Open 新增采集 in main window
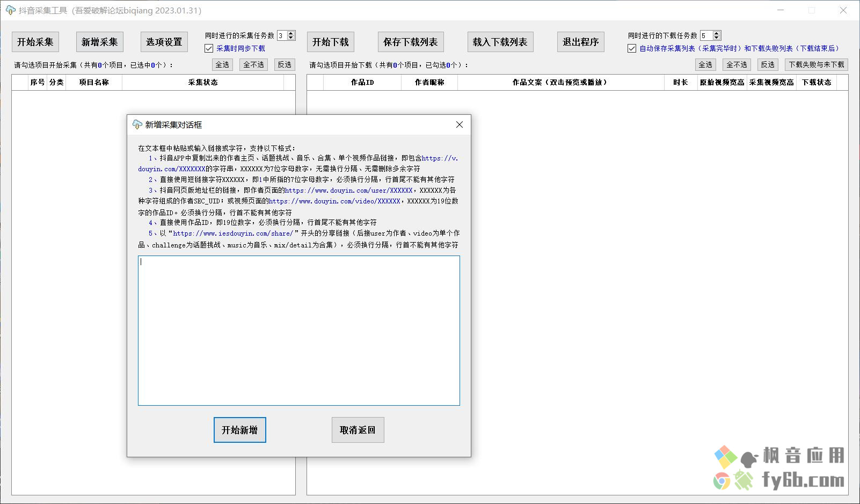The height and width of the screenshot is (504, 860). 100,42
